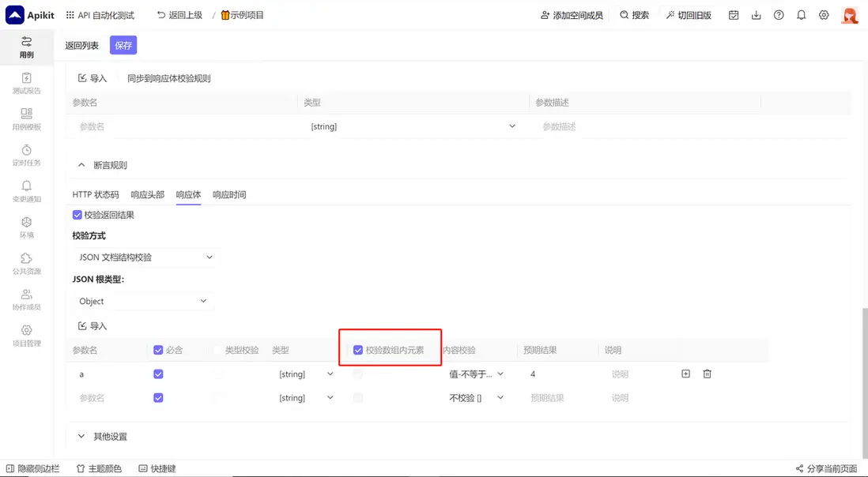868x477 pixels.
Task: Open the upper [string] type dropdown
Action: (x=413, y=126)
